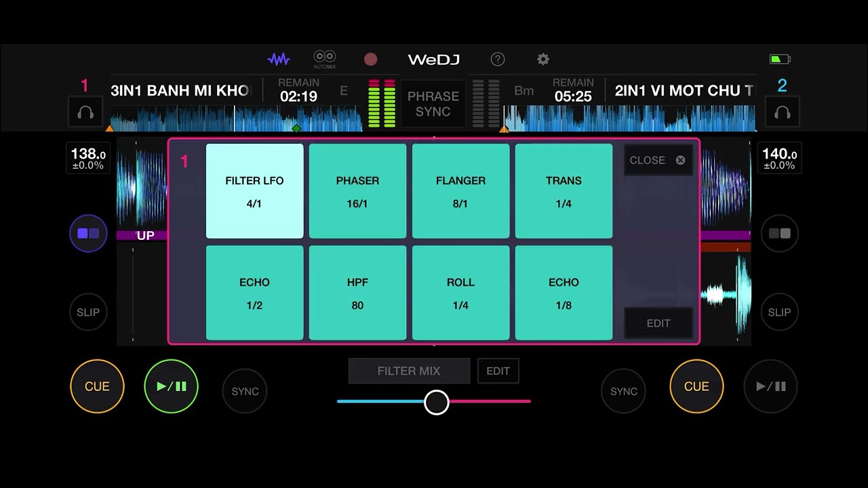Open settings gear icon

click(543, 60)
